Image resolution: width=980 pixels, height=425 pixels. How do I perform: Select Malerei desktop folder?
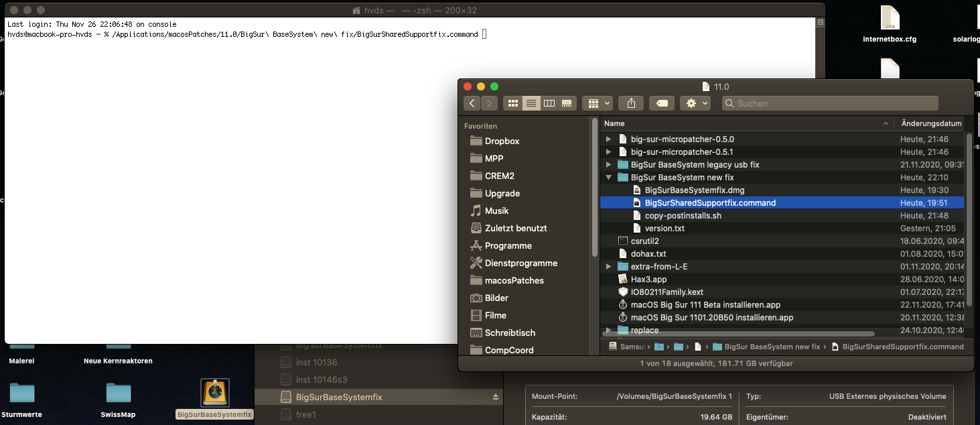(x=22, y=356)
